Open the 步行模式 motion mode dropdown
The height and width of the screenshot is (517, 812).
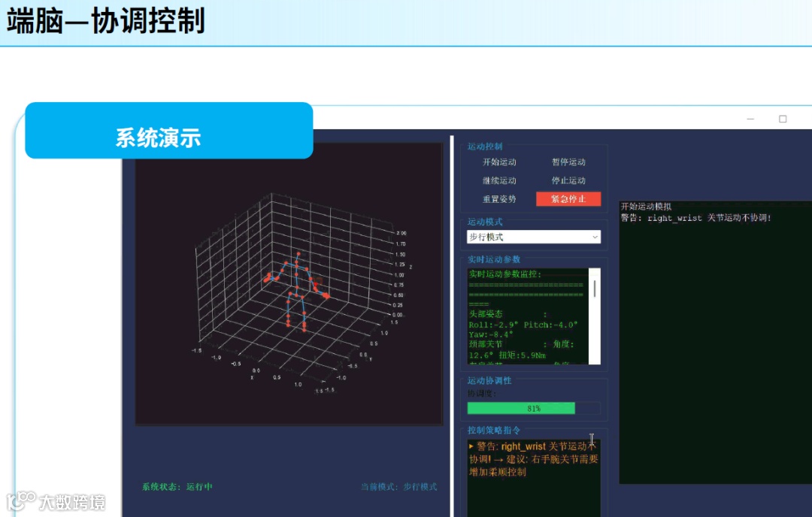[533, 237]
